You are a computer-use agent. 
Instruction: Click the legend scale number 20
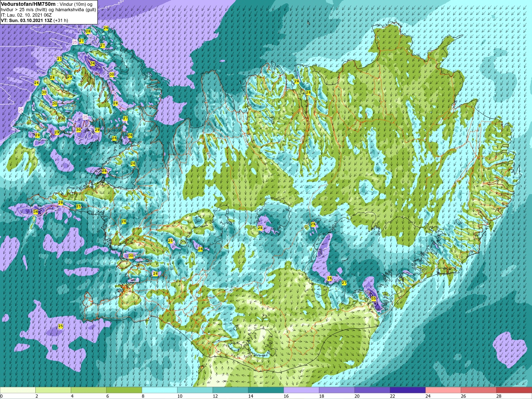[357, 396]
